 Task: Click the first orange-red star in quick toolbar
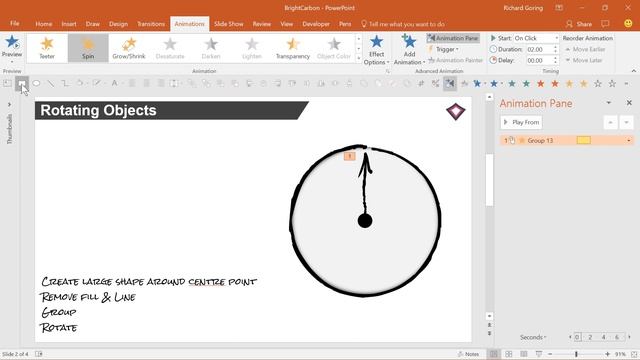click(541, 84)
